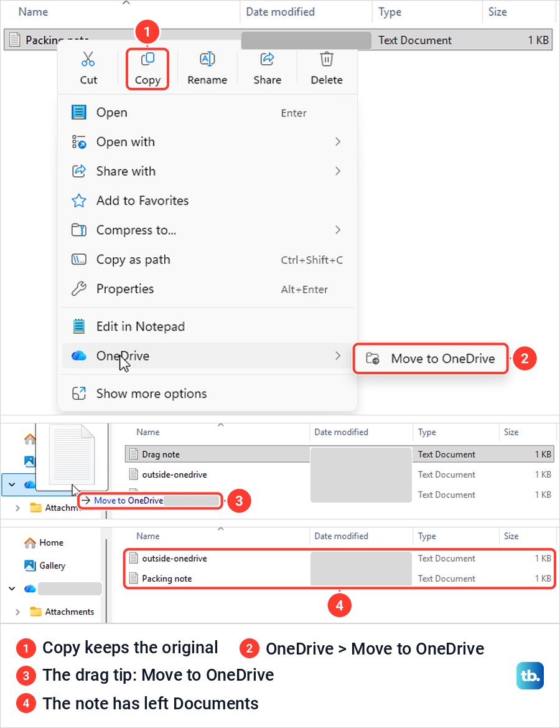Viewport: 560px width, 728px height.
Task: Click 1 KB cell of outside-onedrive above Packing note
Action: 543,558
